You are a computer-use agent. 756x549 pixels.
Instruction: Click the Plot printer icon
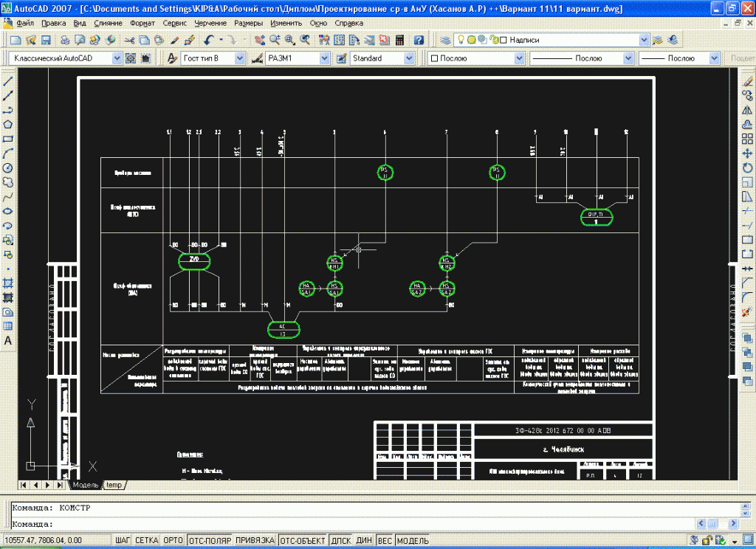click(x=65, y=41)
